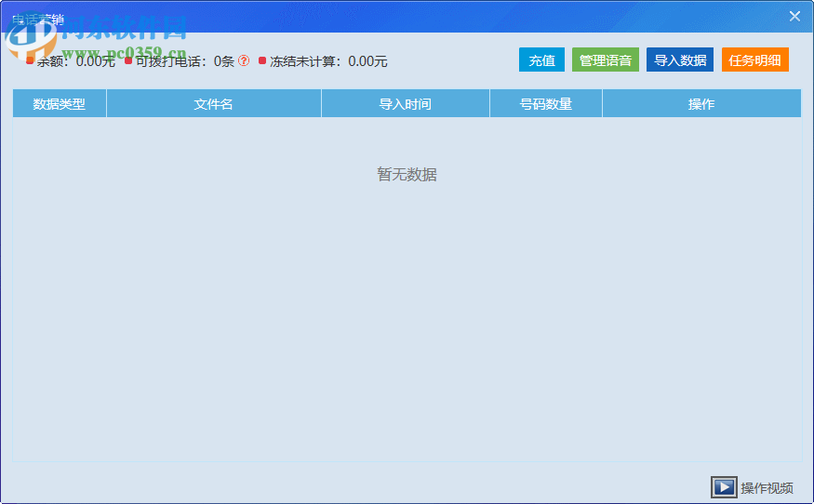The width and height of the screenshot is (814, 504).
Task: Click the red question mark help icon
Action: [244, 60]
